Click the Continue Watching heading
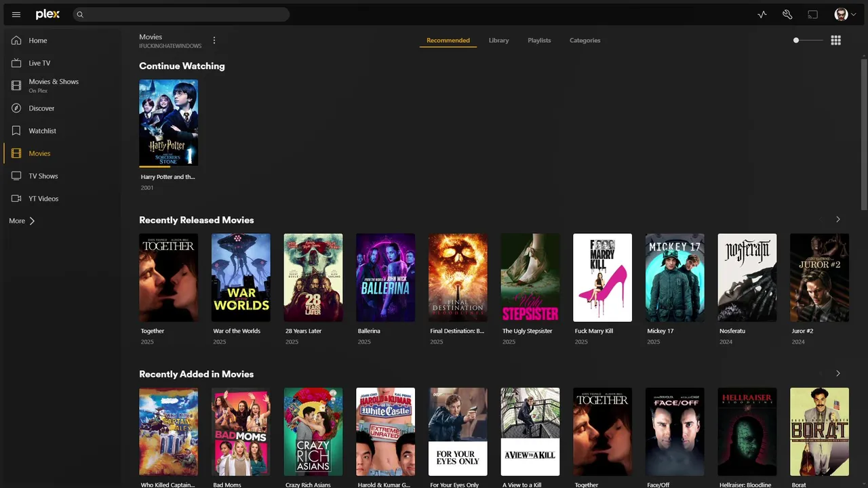The height and width of the screenshot is (488, 868). coord(182,66)
